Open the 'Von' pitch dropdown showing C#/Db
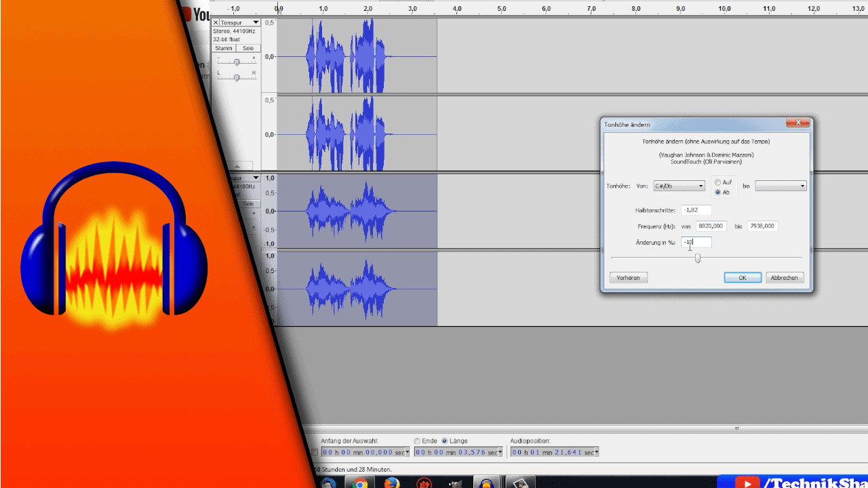The height and width of the screenshot is (488, 868). 679,186
